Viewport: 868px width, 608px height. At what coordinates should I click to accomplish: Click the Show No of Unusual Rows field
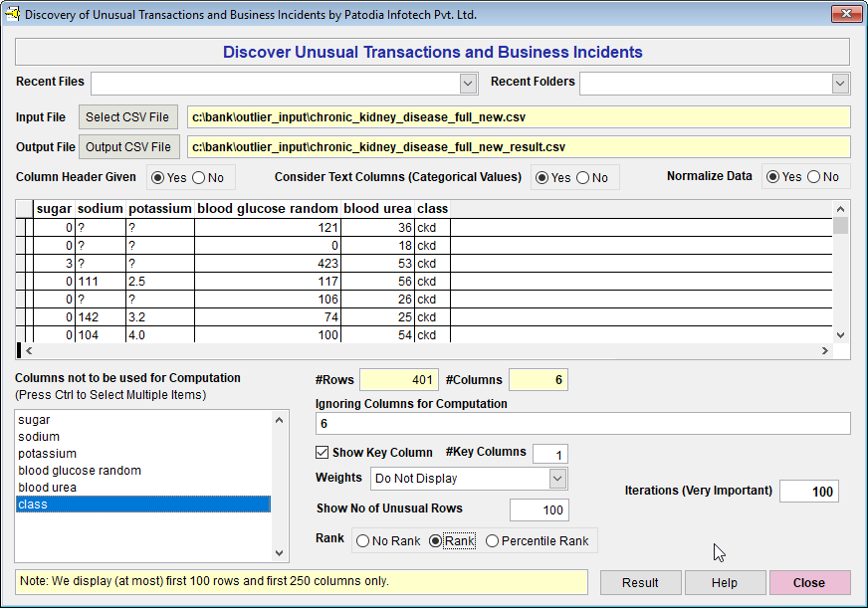pyautogui.click(x=539, y=510)
